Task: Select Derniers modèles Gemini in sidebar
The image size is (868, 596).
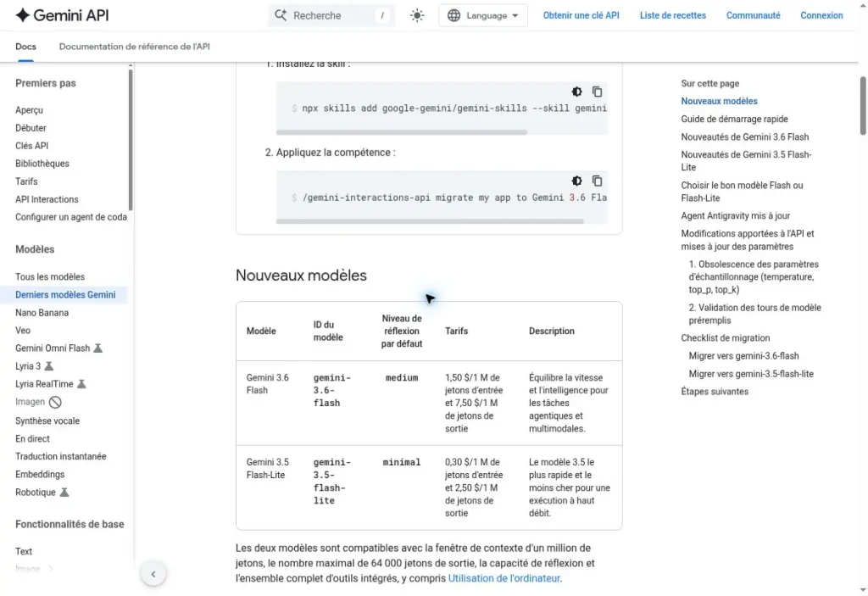Action: [65, 295]
